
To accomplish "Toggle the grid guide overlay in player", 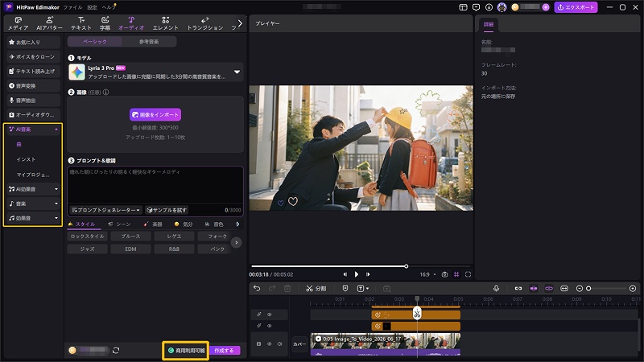I will [x=456, y=274].
